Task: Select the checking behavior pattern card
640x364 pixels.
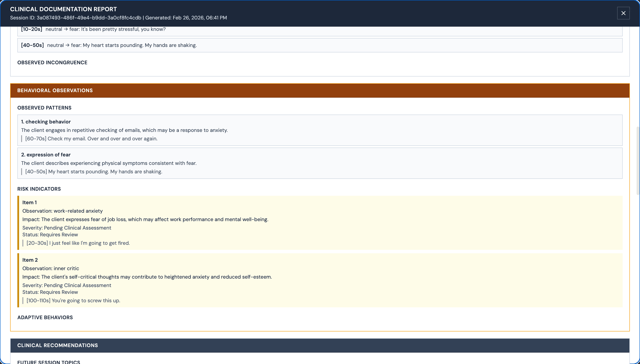Action: click(320, 130)
